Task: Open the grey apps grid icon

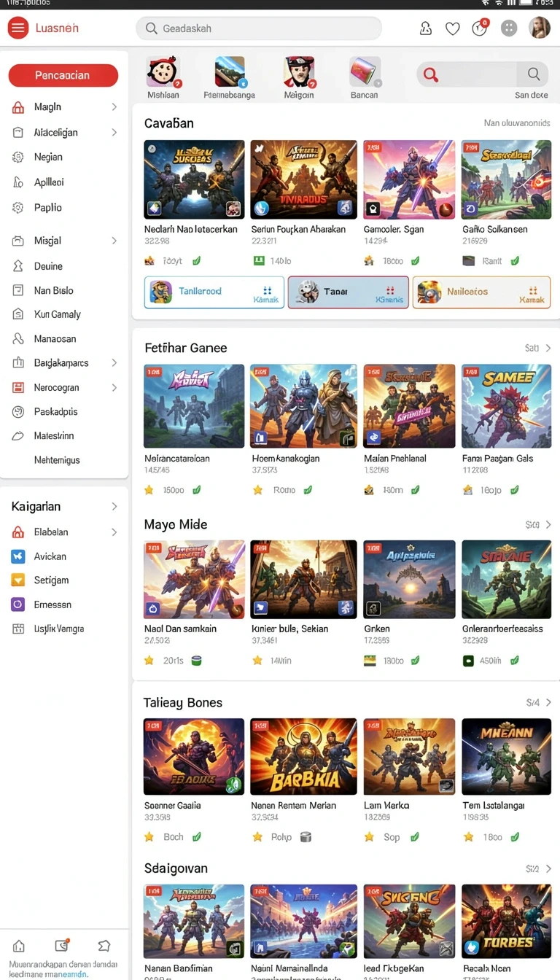Action: tap(509, 28)
